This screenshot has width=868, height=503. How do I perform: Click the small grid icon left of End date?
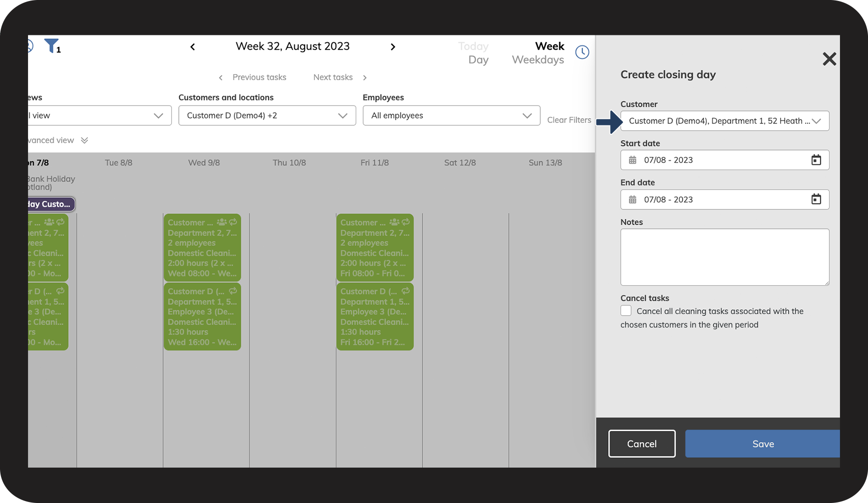point(633,200)
